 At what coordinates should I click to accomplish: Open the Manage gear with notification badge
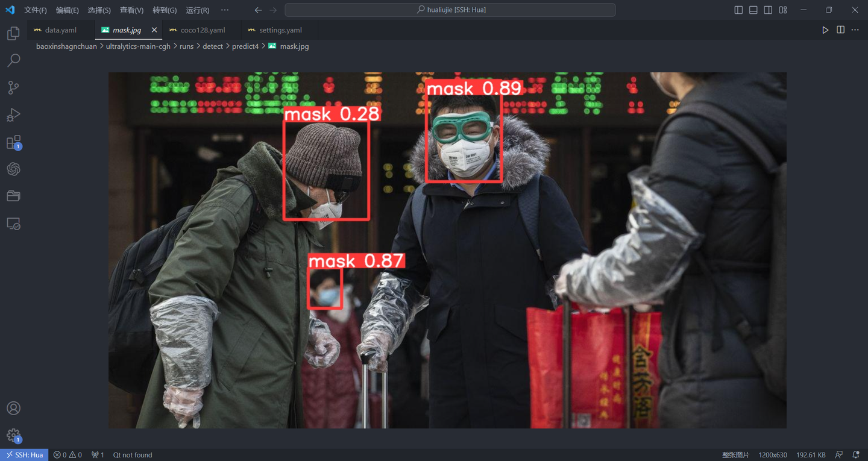pos(13,435)
